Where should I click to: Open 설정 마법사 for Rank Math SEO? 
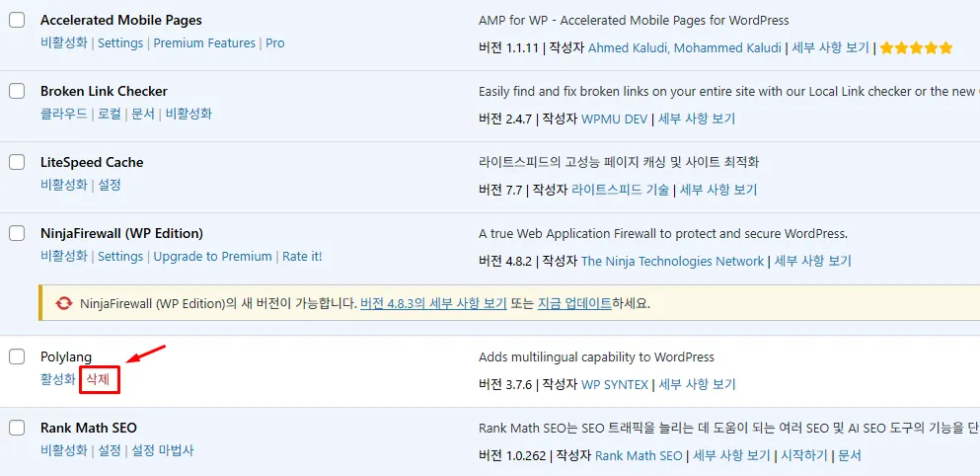pyautogui.click(x=163, y=451)
